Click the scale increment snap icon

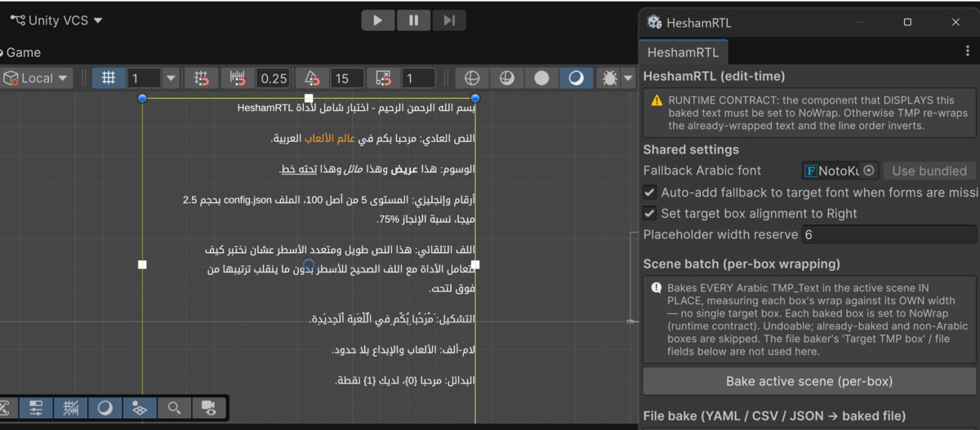coord(384,78)
